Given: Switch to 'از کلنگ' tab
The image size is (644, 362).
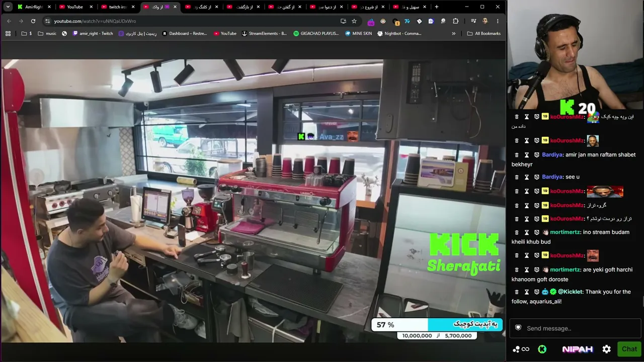Looking at the screenshot, I should (200, 7).
